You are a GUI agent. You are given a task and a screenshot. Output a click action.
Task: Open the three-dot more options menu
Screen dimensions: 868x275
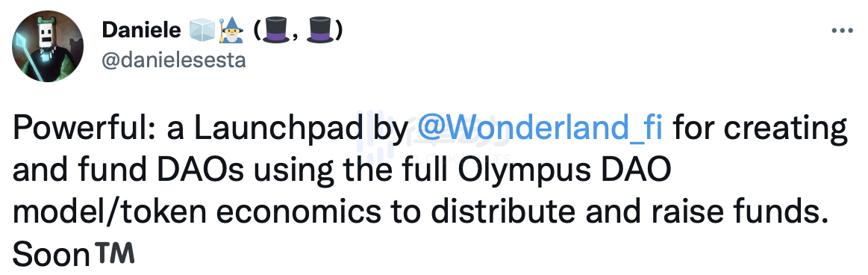click(842, 31)
